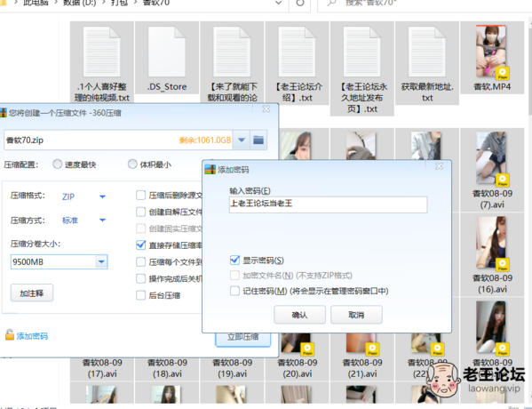The width and height of the screenshot is (532, 409).
Task: Click the 加注释 button
Action: coord(32,293)
